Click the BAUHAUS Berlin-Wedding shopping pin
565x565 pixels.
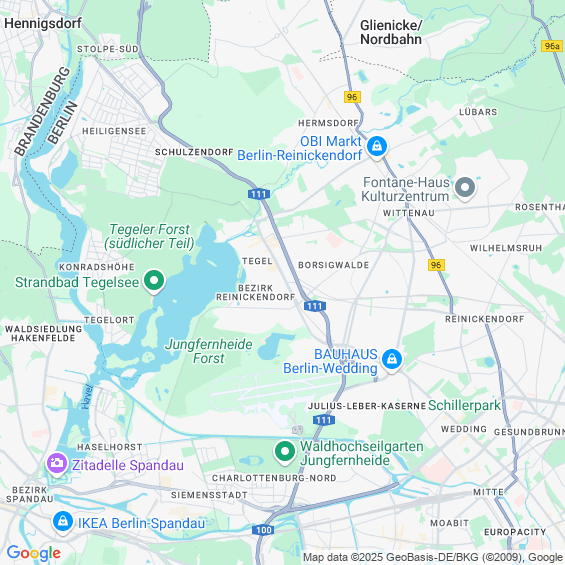pos(392,360)
